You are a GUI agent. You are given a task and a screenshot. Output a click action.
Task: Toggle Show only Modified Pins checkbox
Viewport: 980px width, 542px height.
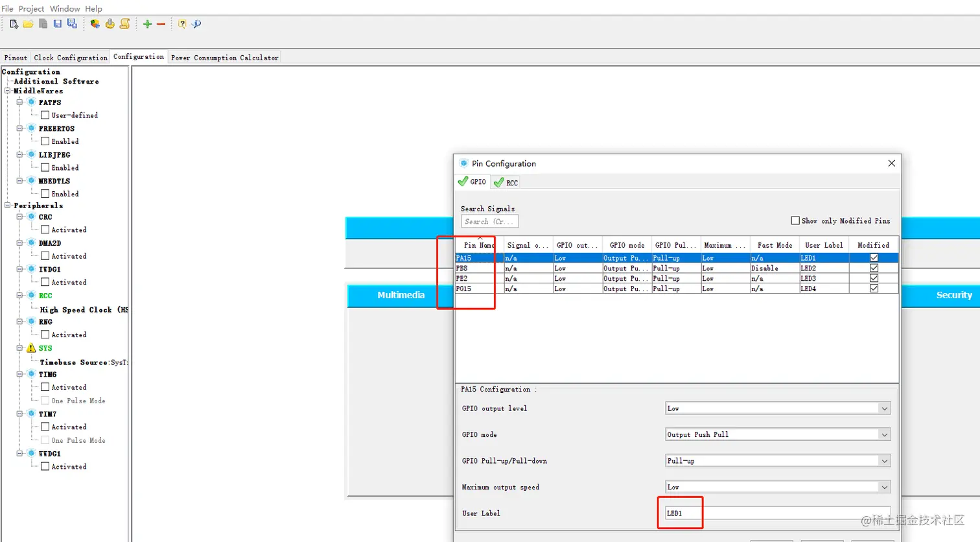pos(795,220)
